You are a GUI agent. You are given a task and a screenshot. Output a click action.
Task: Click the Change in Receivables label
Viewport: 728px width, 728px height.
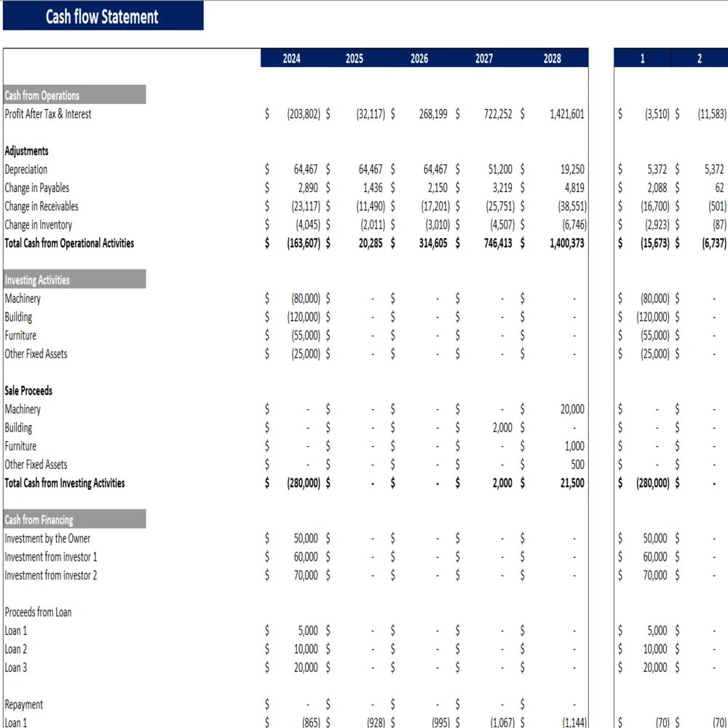click(41, 207)
